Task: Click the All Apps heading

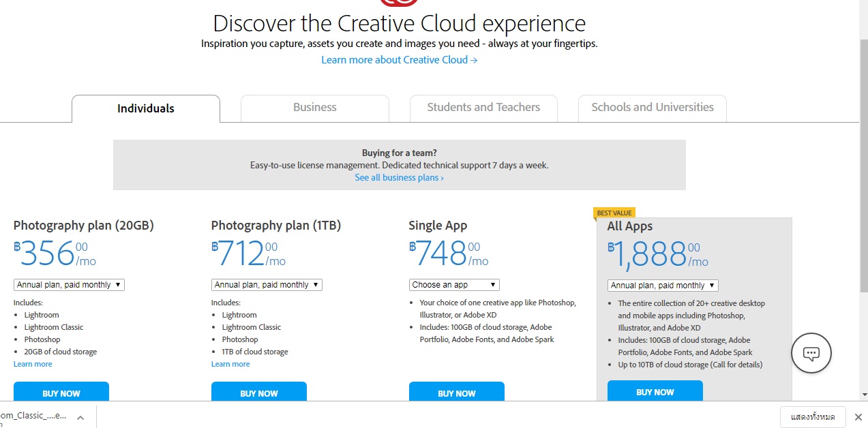Action: click(630, 226)
